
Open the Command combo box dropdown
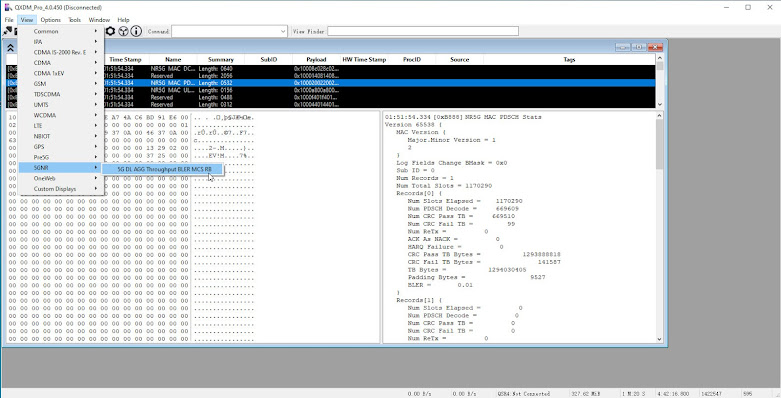tap(283, 31)
